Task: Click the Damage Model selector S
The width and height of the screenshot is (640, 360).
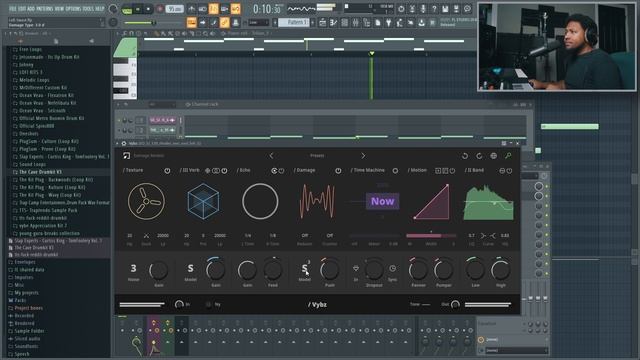Action: [x=304, y=268]
